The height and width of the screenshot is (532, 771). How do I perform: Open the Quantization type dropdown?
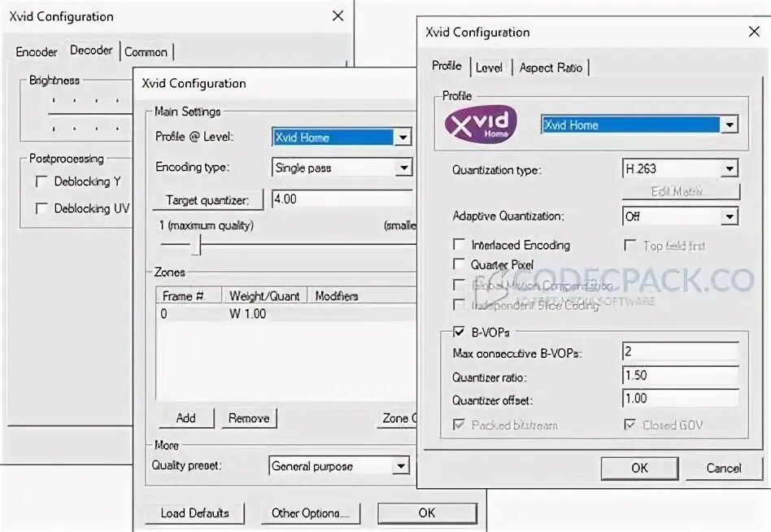[x=730, y=169]
